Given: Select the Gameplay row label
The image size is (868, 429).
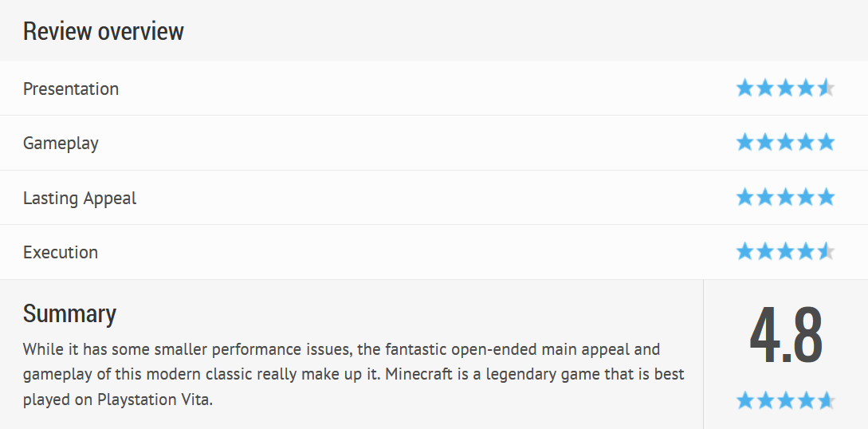Looking at the screenshot, I should pos(61,144).
